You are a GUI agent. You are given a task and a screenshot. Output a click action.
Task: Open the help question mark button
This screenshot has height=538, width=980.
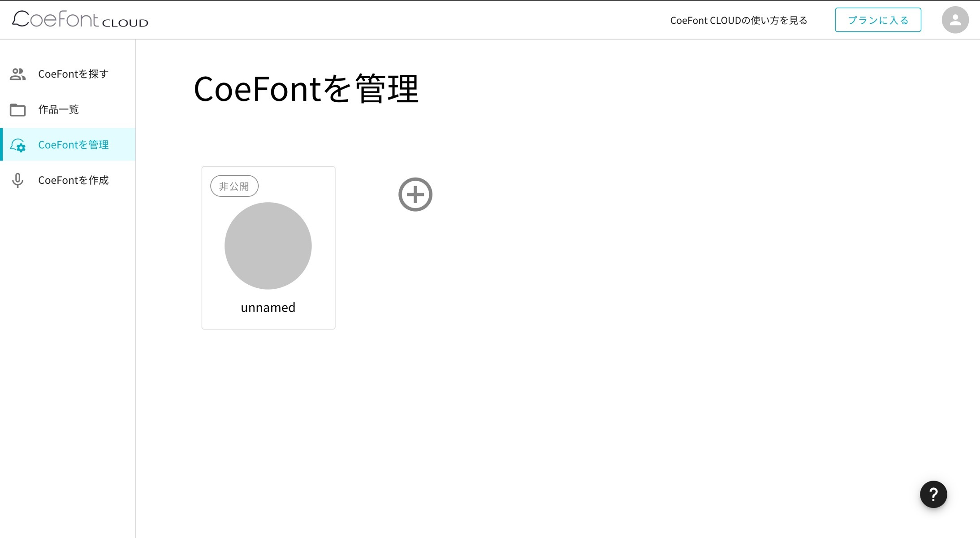tap(933, 494)
